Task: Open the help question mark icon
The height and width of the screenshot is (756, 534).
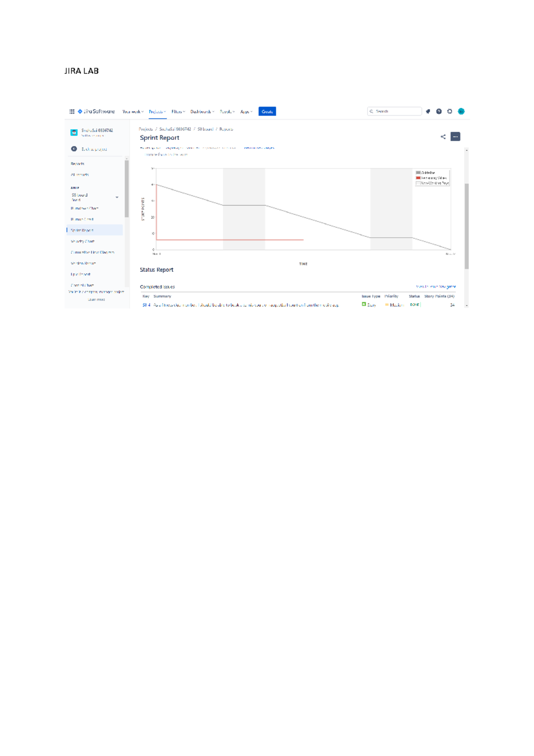Action: [x=439, y=111]
